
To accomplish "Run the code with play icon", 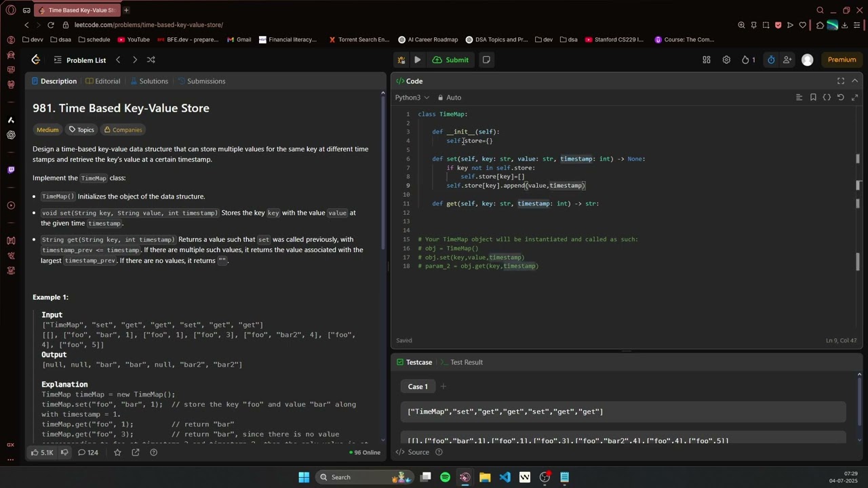I will pyautogui.click(x=418, y=60).
